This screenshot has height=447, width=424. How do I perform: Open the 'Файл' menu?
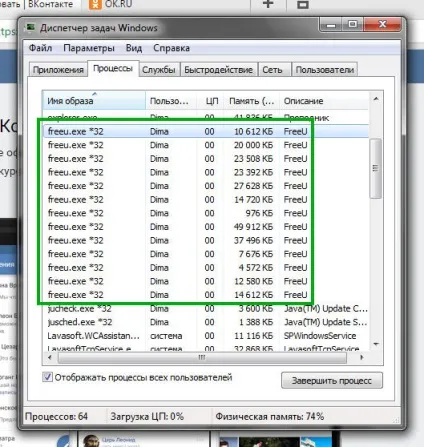click(40, 48)
